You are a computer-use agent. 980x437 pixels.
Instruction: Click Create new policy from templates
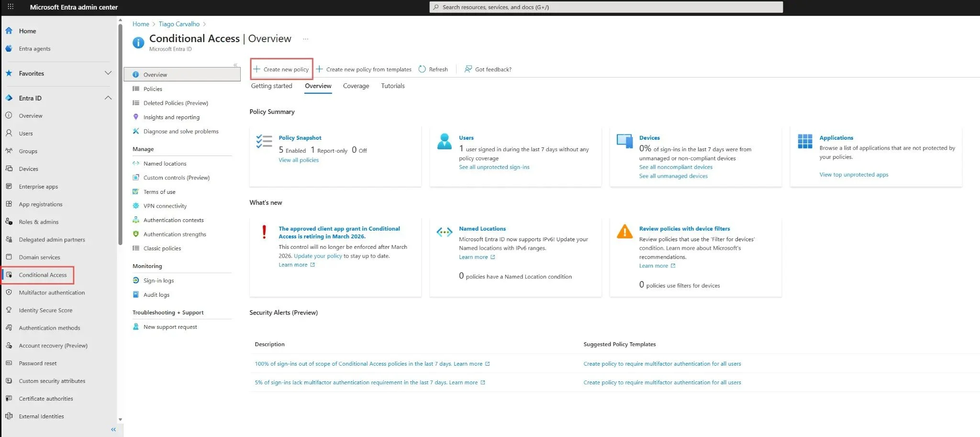[x=364, y=69]
